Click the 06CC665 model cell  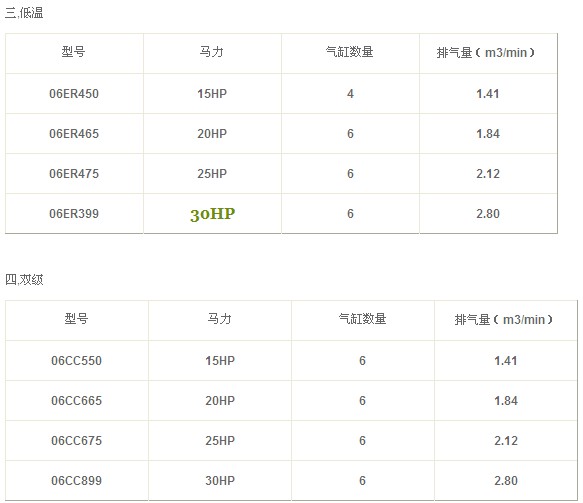click(x=77, y=401)
